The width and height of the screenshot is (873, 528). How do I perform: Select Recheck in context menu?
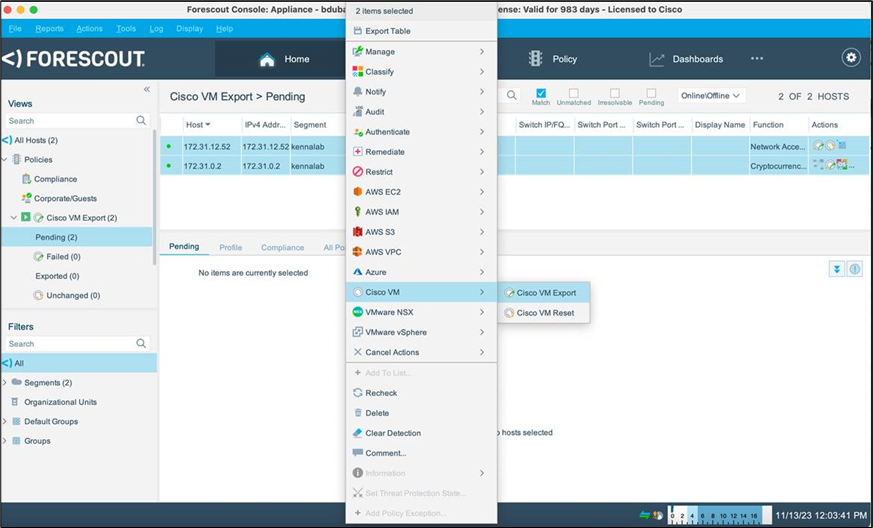pyautogui.click(x=421, y=393)
